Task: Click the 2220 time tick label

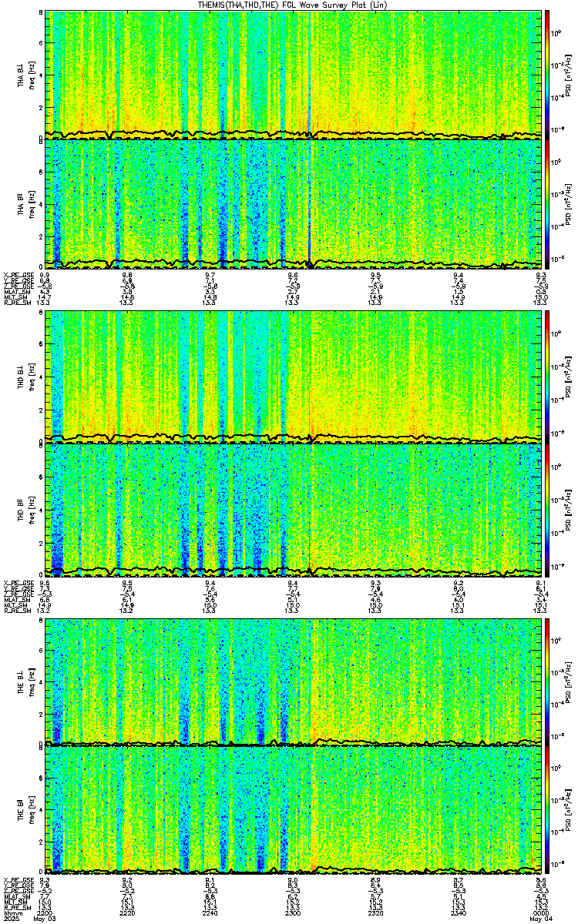Action: click(128, 912)
